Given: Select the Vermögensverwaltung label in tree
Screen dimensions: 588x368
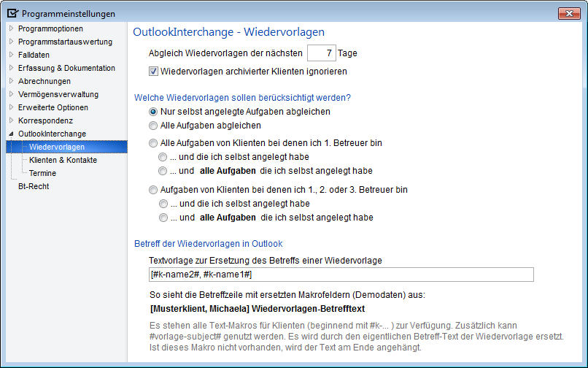Looking at the screenshot, I should [58, 94].
